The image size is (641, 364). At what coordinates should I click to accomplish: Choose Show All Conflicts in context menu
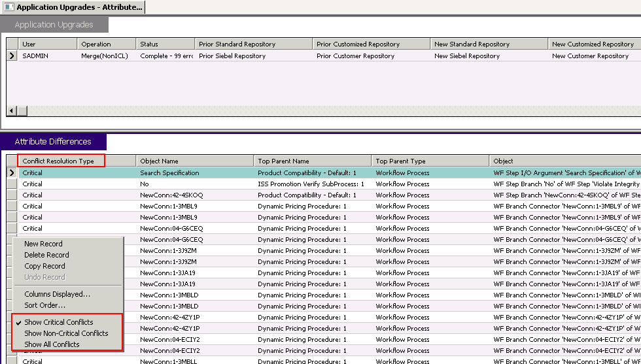pyautogui.click(x=52, y=344)
